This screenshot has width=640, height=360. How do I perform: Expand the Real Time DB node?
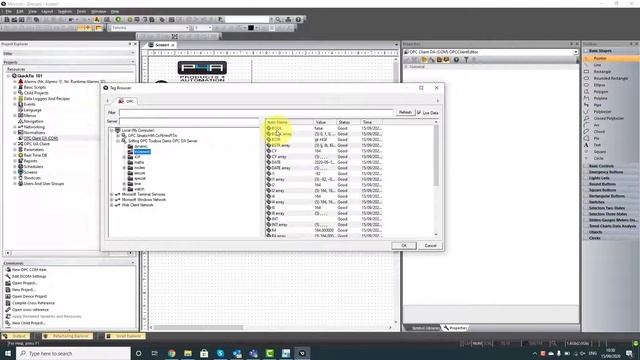[x=15, y=155]
